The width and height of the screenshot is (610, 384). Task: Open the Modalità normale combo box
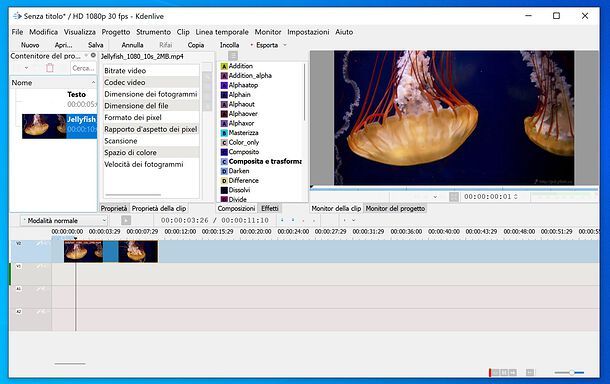coord(64,221)
